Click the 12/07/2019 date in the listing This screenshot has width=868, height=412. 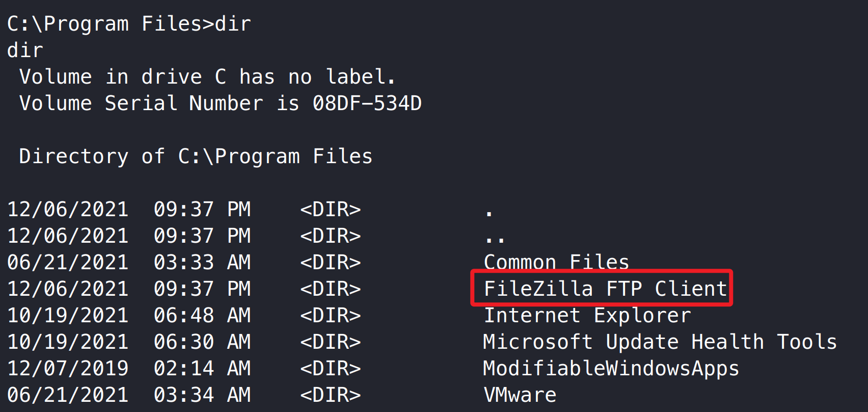68,368
